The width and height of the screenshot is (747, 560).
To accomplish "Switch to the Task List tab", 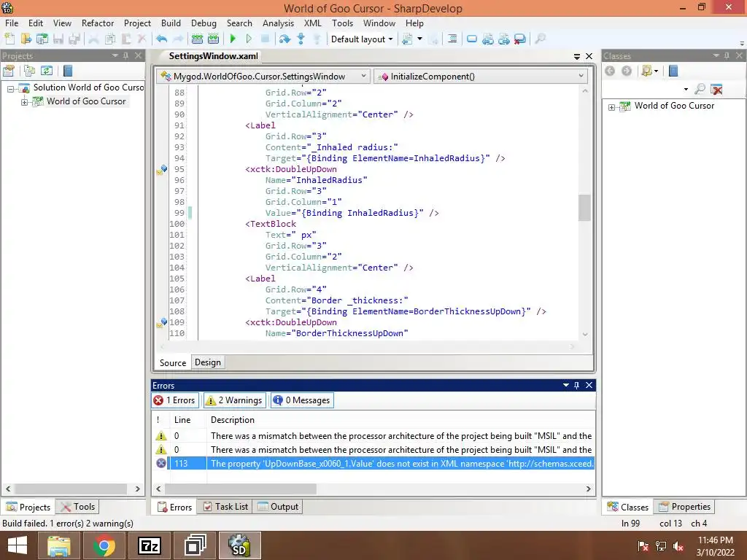I will click(x=226, y=507).
